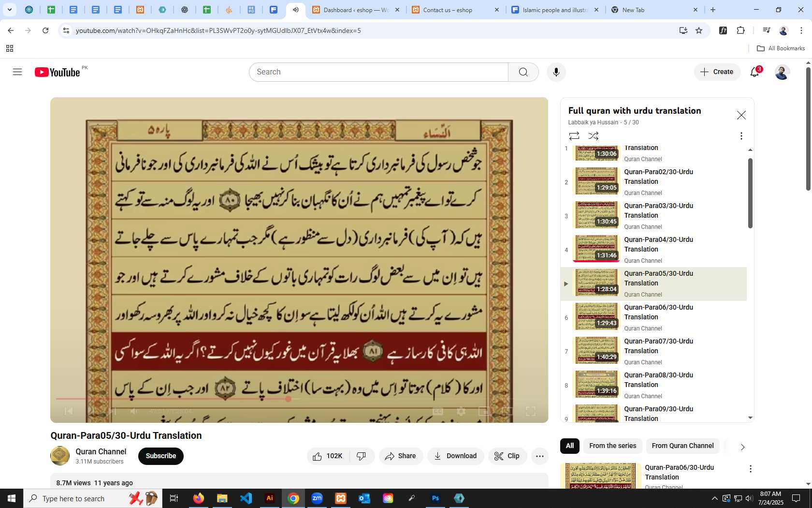This screenshot has height=508, width=812.
Task: Toggle loop playlist
Action: click(x=574, y=136)
